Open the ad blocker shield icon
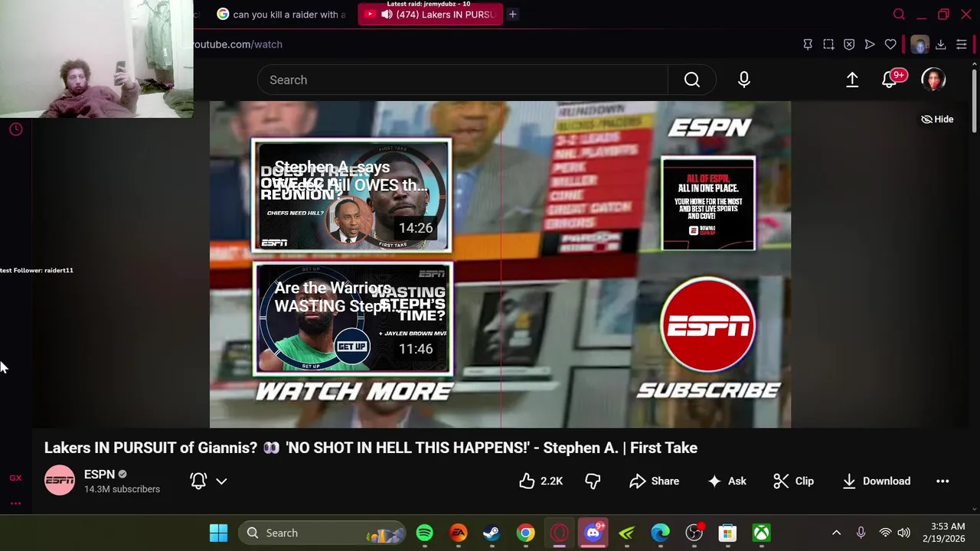The height and width of the screenshot is (551, 980). (849, 44)
